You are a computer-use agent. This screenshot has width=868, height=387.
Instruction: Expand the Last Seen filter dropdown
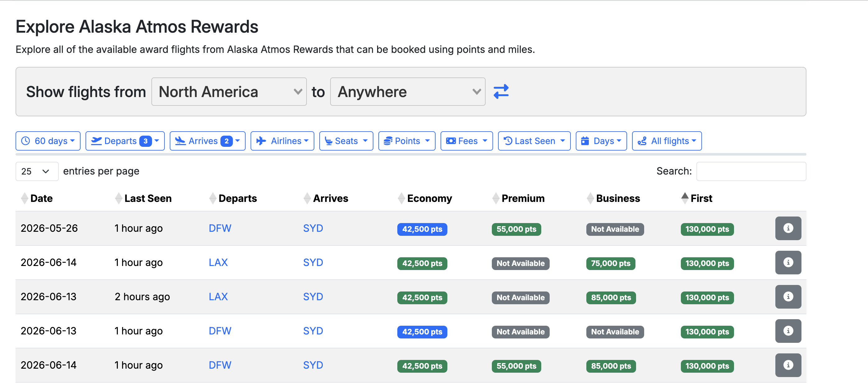click(x=534, y=141)
